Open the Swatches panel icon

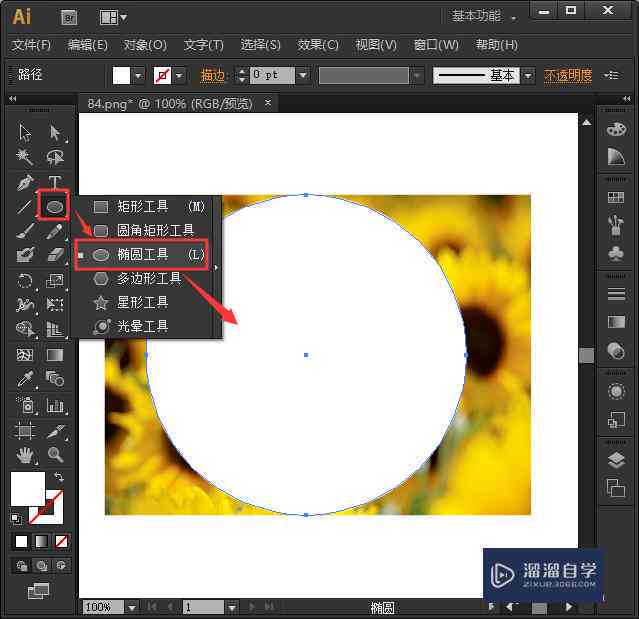(x=616, y=198)
